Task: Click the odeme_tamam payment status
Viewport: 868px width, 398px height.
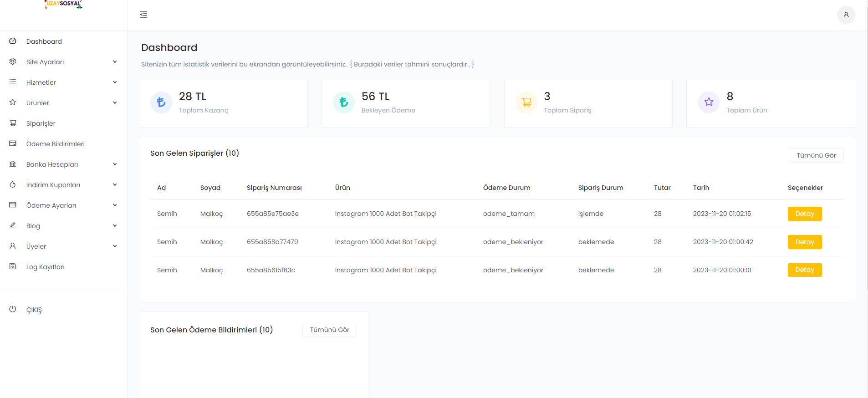Action: click(509, 214)
